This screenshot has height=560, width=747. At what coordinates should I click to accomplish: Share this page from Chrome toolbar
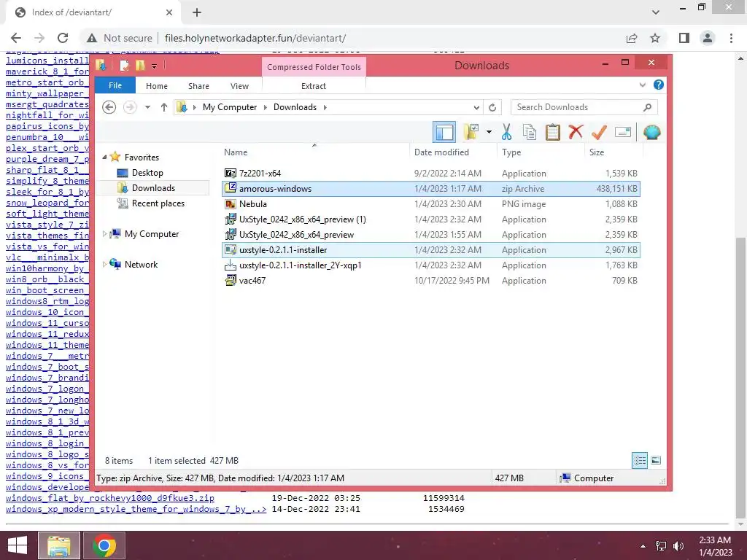[x=632, y=38]
